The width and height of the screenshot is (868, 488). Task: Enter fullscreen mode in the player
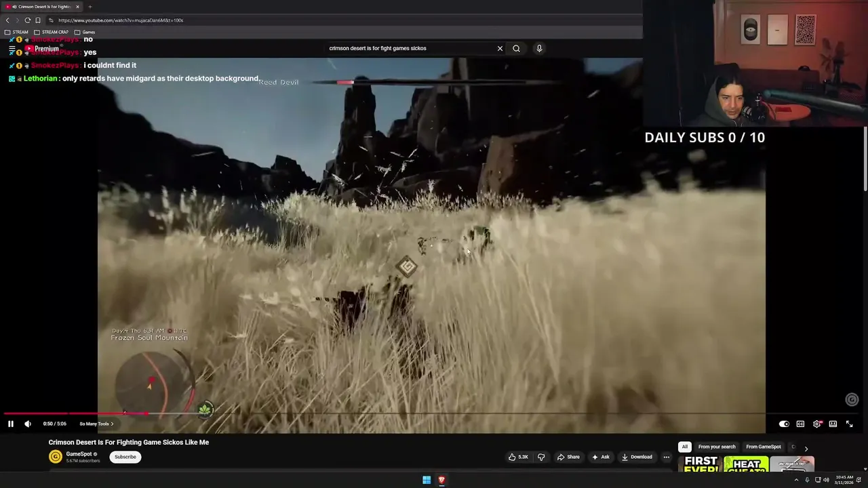coord(849,424)
